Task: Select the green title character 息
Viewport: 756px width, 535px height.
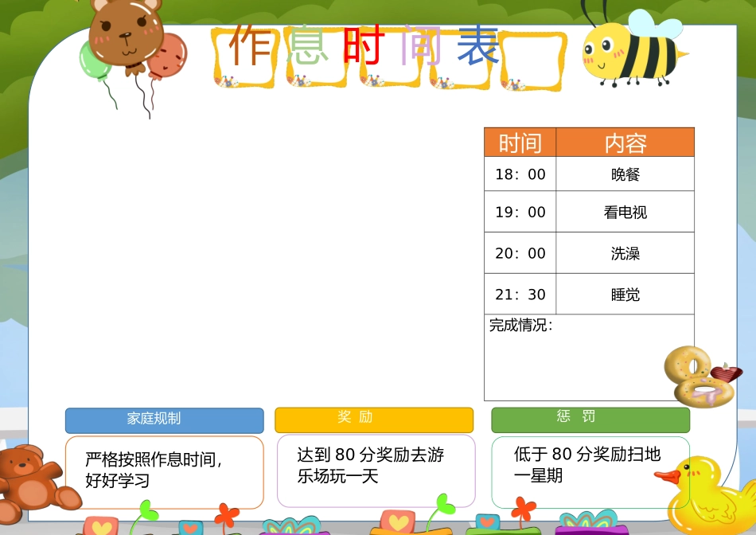Action: coord(308,46)
